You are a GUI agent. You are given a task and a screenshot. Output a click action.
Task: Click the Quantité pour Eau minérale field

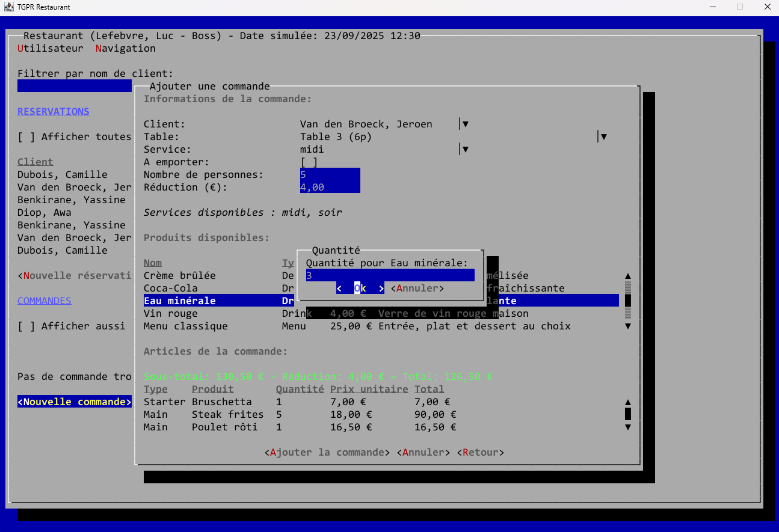coord(390,275)
